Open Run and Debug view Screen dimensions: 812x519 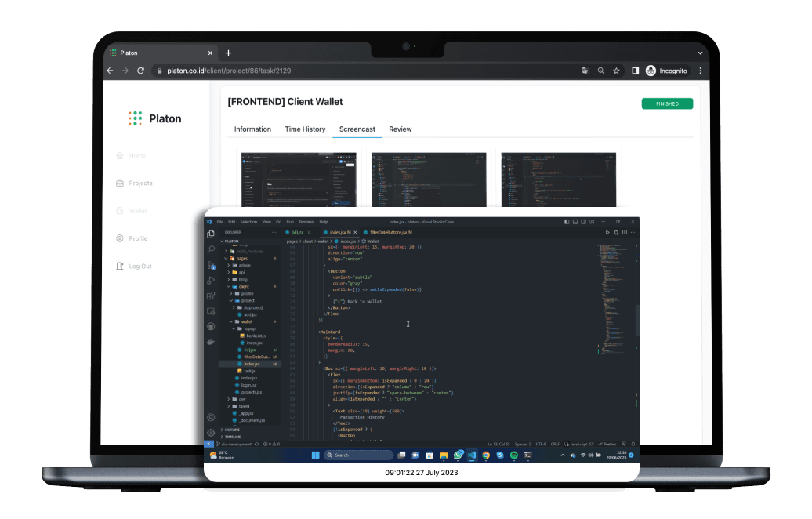pos(211,280)
